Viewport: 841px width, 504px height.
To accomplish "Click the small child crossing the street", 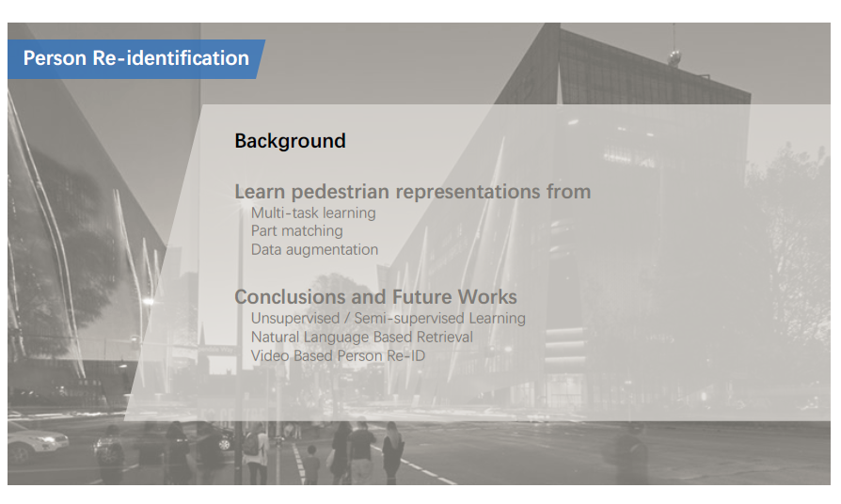I will point(311,465).
